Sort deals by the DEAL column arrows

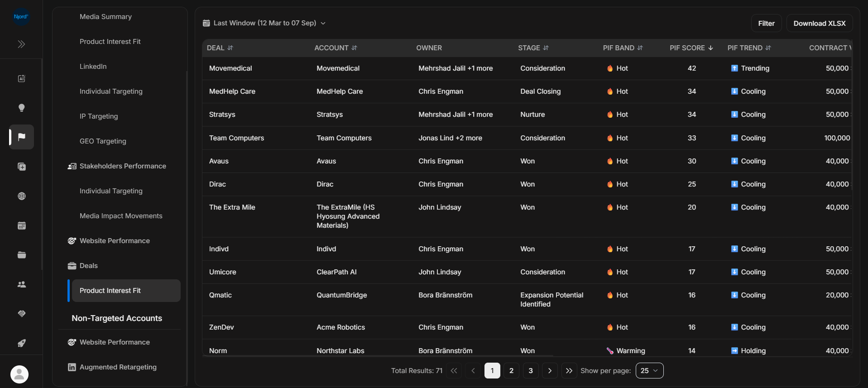tap(230, 48)
